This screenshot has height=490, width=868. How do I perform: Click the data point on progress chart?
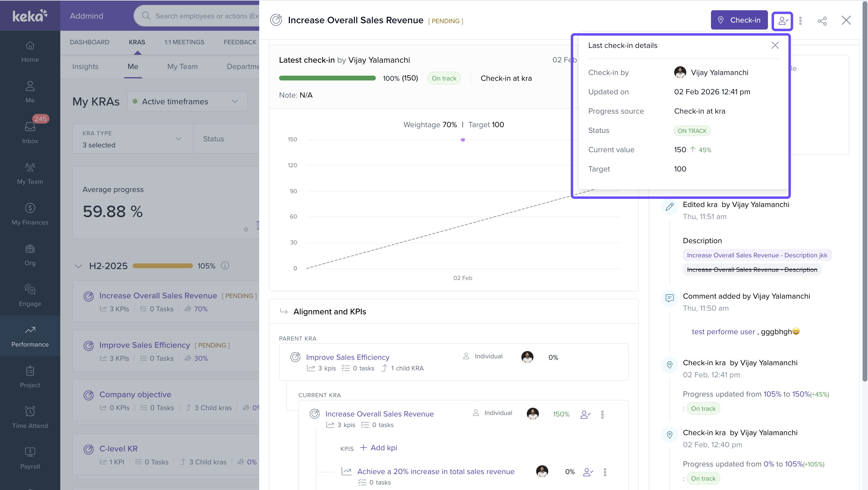point(463,140)
